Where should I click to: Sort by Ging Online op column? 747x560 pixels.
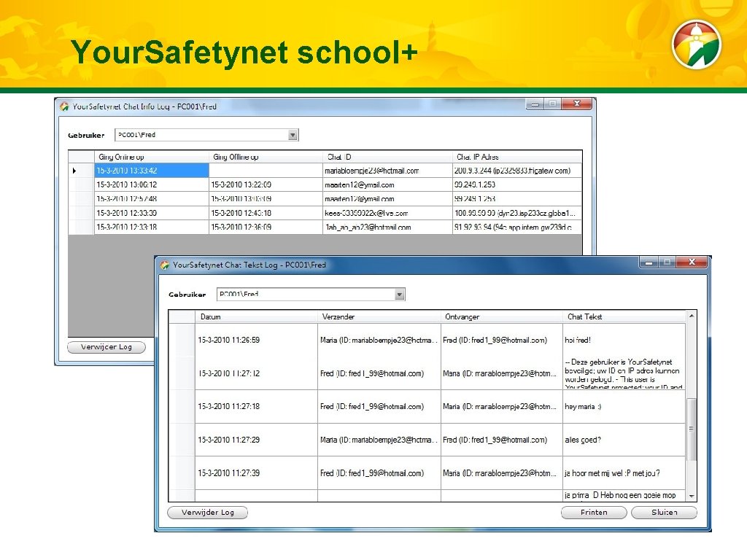point(152,157)
